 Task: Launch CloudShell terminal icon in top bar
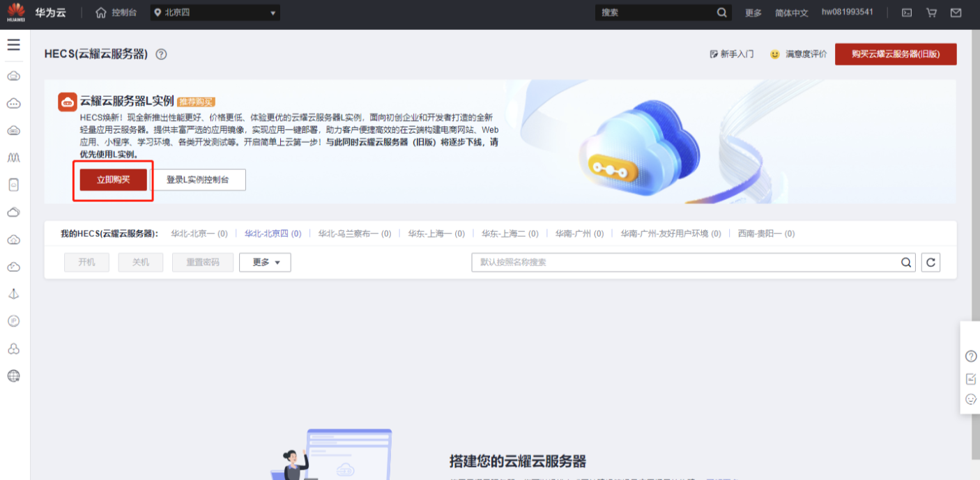[x=907, y=13]
